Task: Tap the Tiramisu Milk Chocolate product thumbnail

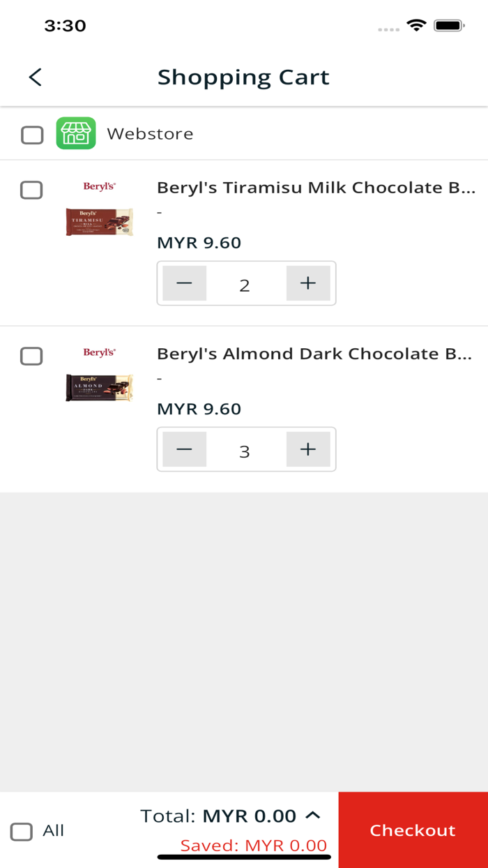Action: (x=100, y=222)
